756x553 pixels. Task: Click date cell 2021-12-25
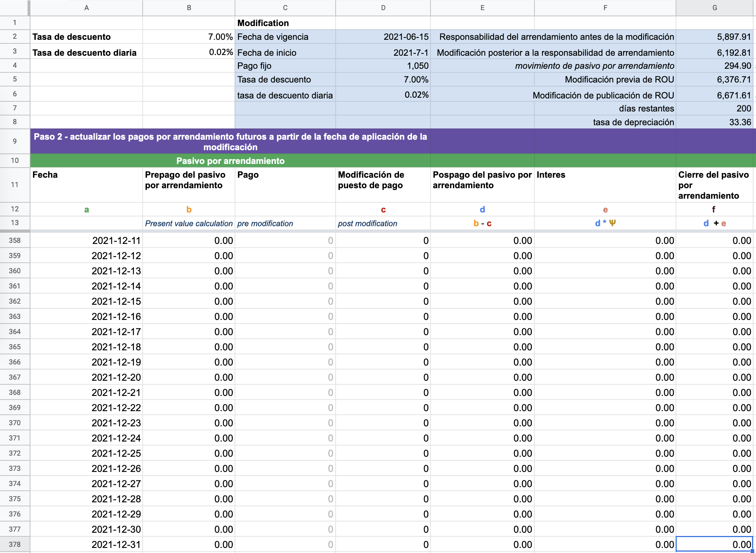87,453
